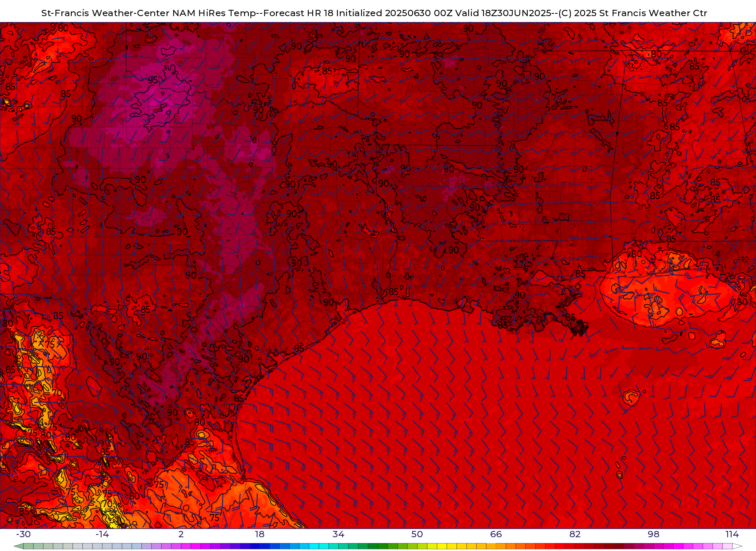Click the 114 tick label on the temperature scale

[732, 534]
